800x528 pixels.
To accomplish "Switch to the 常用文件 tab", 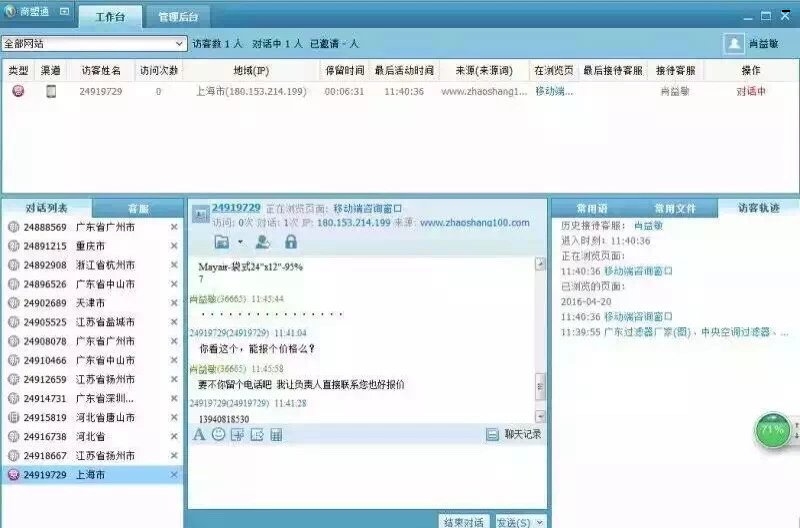I will [675, 208].
